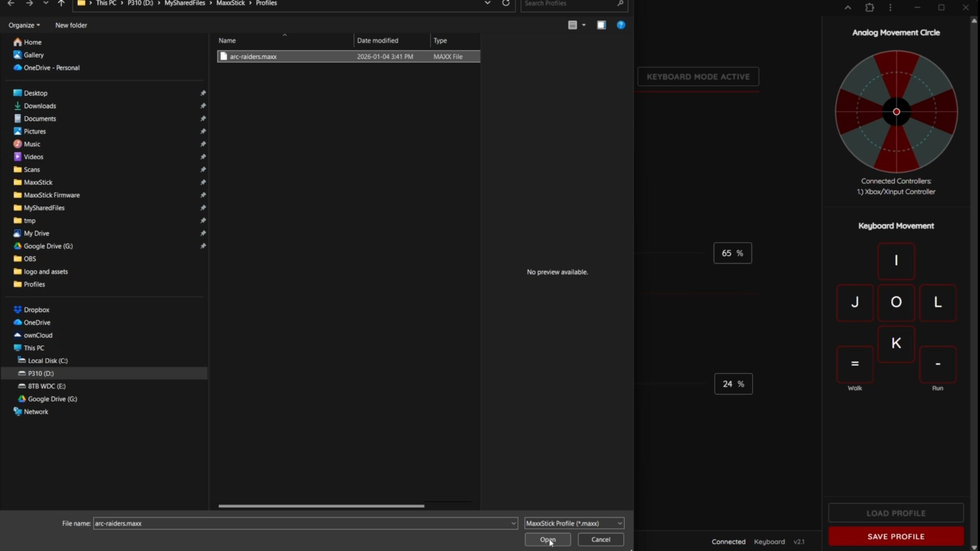Open Local Disk (C:) drive

42,361
